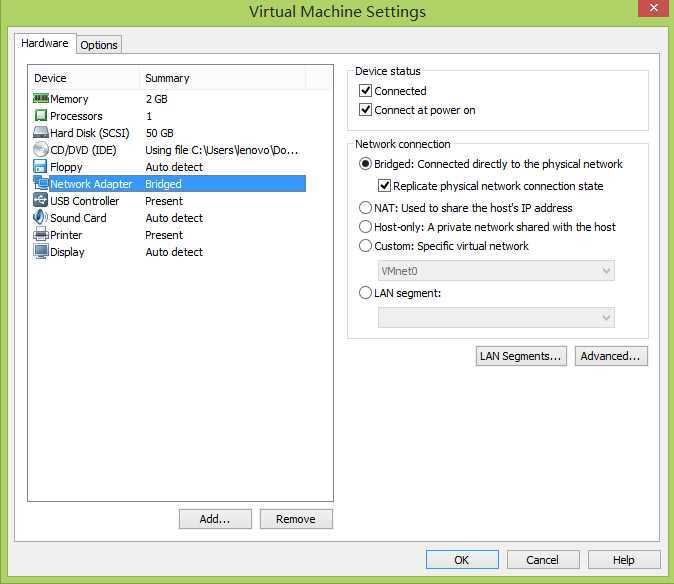Toggle Replicate physical network connection state
The width and height of the screenshot is (674, 584).
(384, 186)
